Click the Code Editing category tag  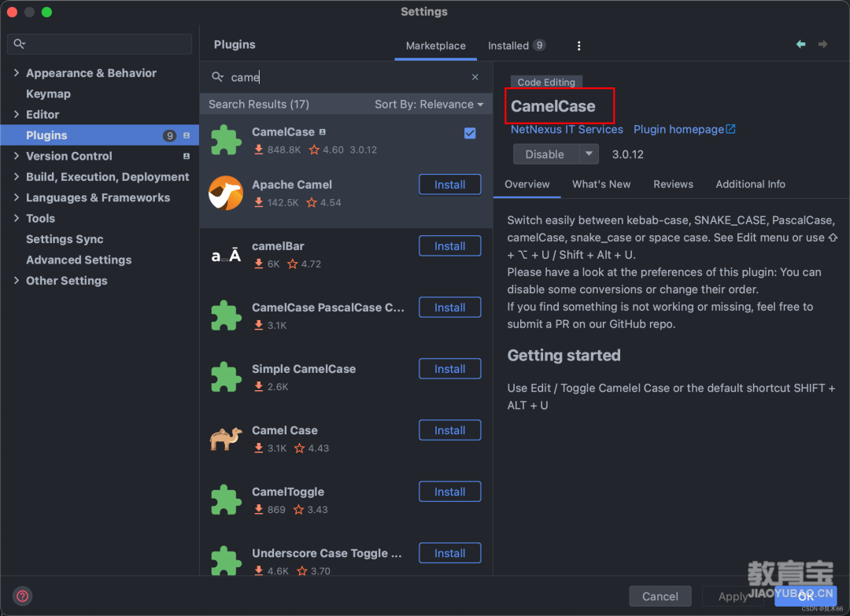[546, 82]
